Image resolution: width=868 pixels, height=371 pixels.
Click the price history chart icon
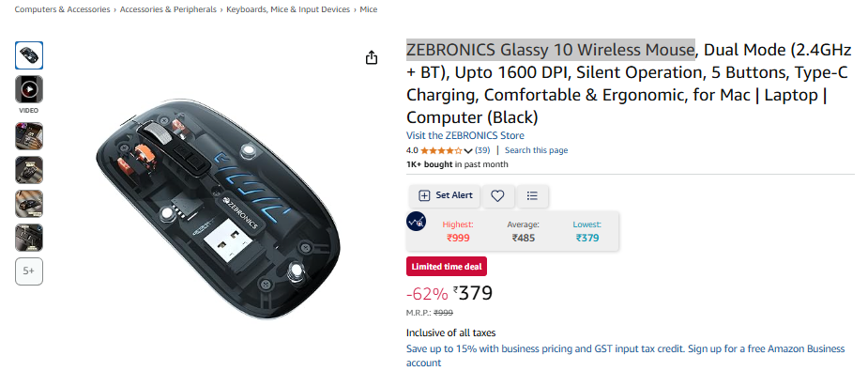point(417,222)
